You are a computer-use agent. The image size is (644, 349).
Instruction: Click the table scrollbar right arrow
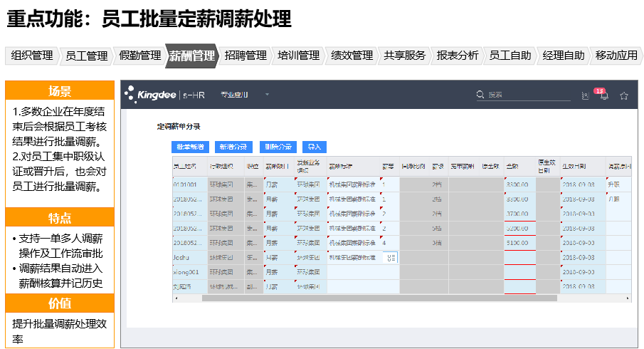(628, 298)
